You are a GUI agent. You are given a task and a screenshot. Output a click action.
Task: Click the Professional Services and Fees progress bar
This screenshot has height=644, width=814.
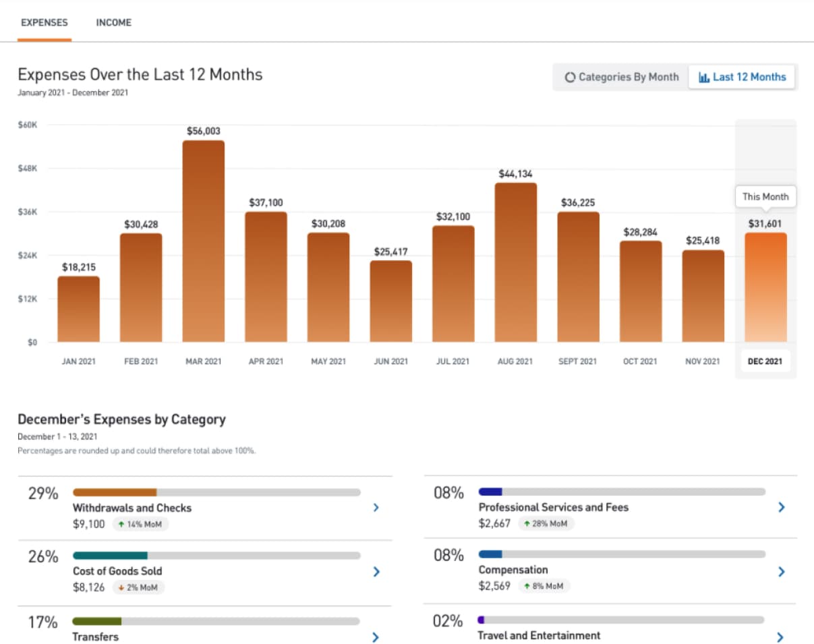coord(622,492)
